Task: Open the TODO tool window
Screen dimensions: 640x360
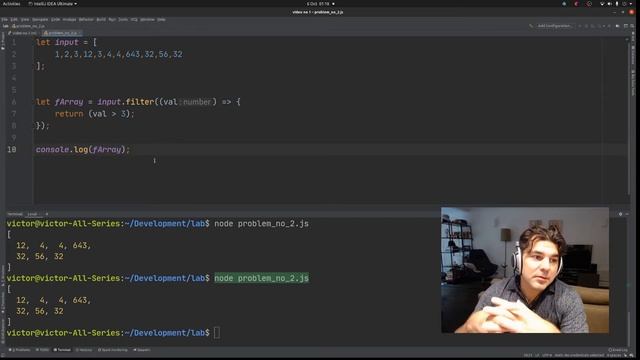Action: [42, 350]
